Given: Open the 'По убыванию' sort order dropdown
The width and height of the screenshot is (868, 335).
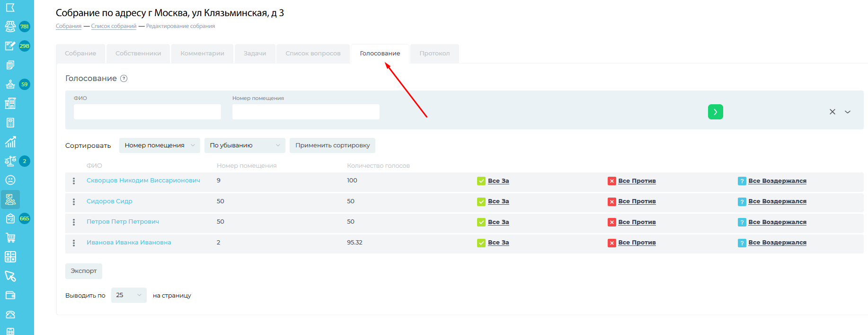Looking at the screenshot, I should (x=245, y=145).
